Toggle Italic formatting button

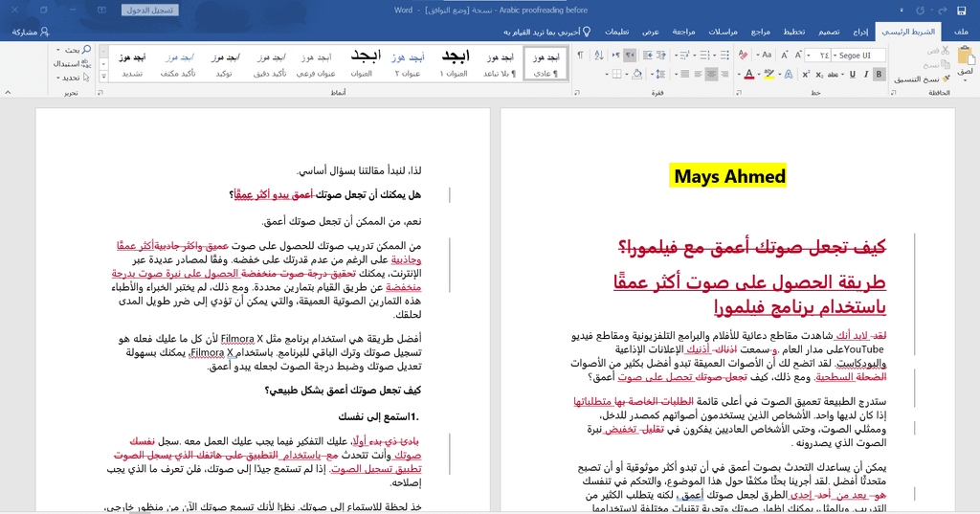point(865,75)
